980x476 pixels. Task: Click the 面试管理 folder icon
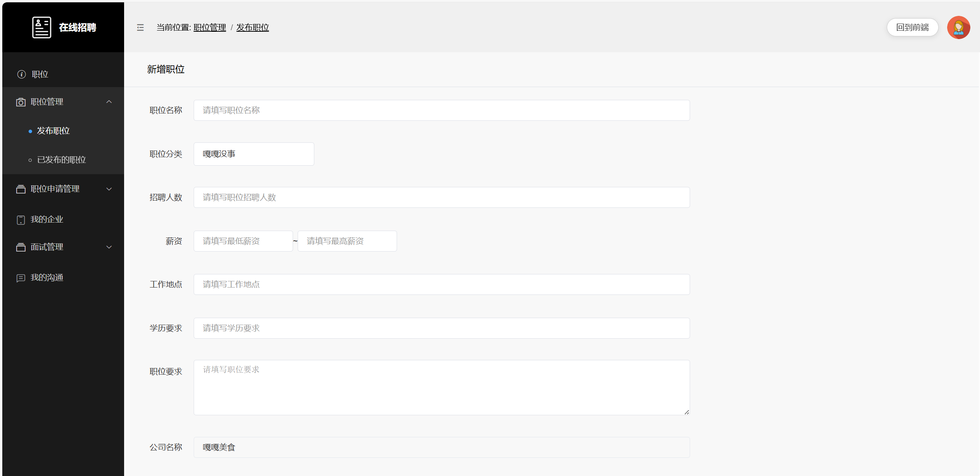pos(21,247)
